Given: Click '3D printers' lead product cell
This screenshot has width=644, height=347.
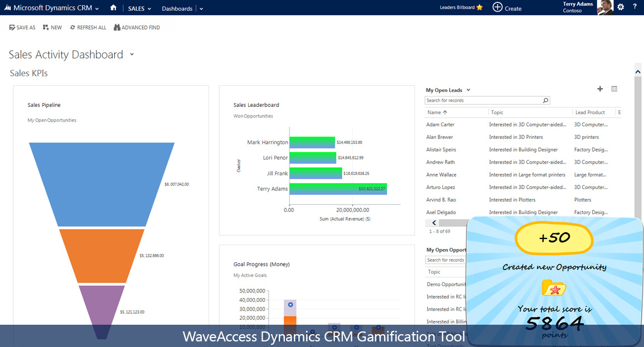Looking at the screenshot, I should point(587,137).
